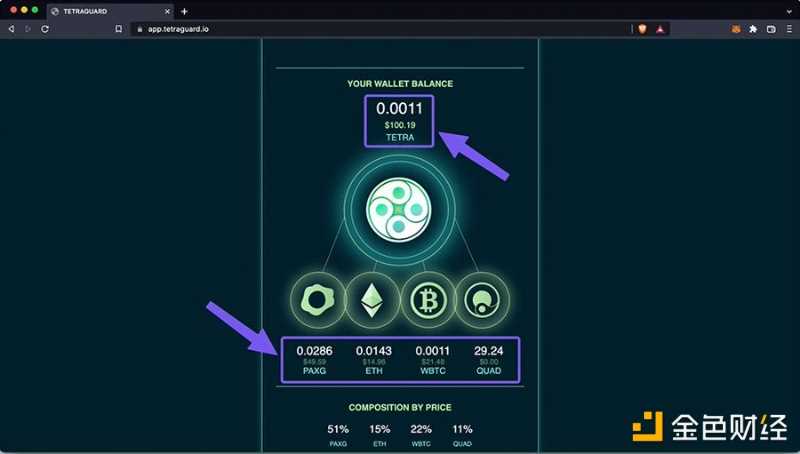Switch to the TETRAGUARD tab
Viewport: 800px width, 454px height.
pos(100,10)
